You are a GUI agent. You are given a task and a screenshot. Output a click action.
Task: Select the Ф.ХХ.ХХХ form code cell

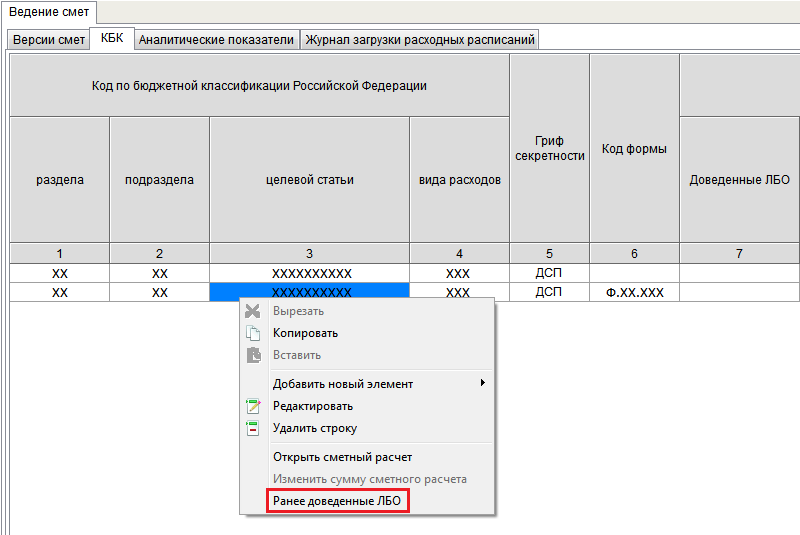click(634, 293)
